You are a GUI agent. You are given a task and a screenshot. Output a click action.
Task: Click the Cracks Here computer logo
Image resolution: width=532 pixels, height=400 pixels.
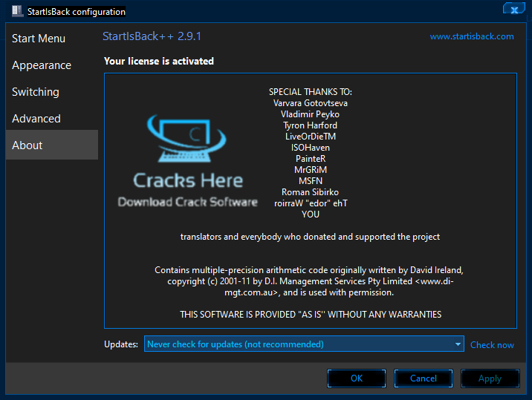coord(186,138)
